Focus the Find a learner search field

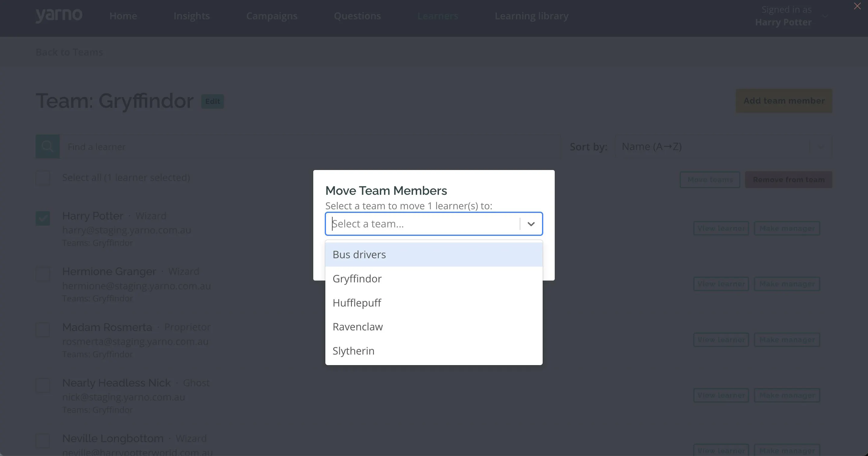[310, 146]
